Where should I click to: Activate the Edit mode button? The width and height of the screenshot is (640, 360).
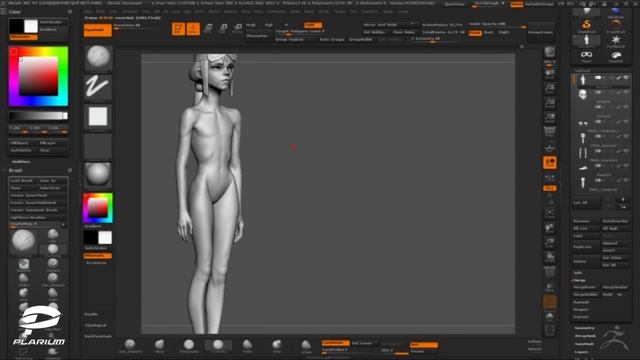tap(178, 29)
